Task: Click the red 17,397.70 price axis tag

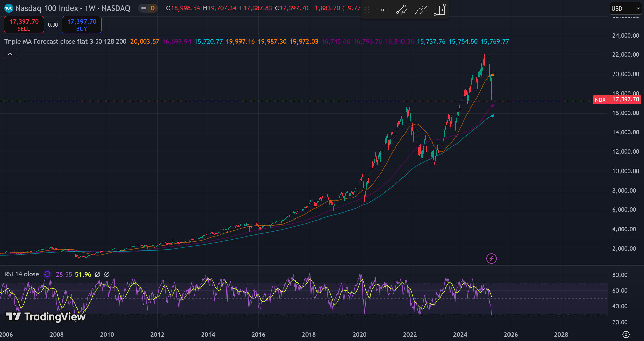Action: click(x=626, y=100)
